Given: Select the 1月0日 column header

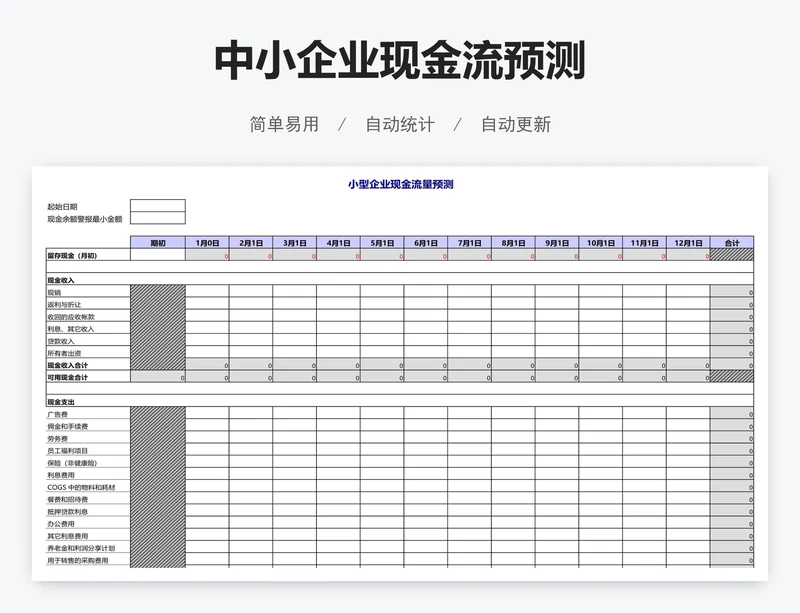Looking at the screenshot, I should tap(207, 242).
